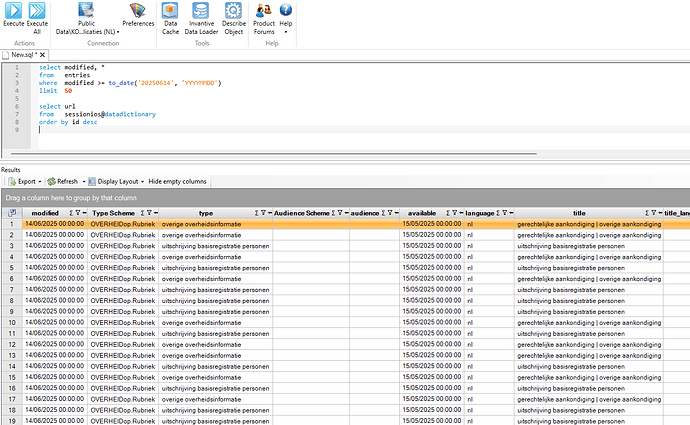The height and width of the screenshot is (425, 690).
Task: Click the pin icon in the title column
Action: [660, 213]
